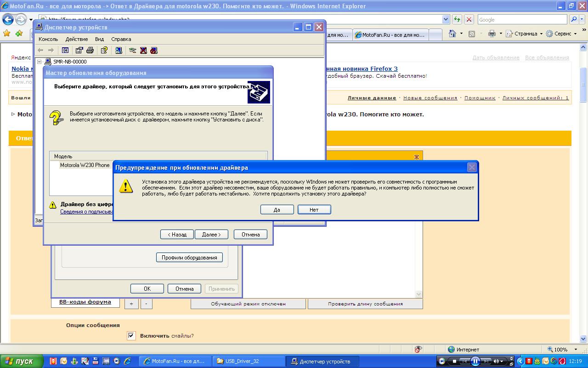Run search with magnifier icon
Image resolution: width=588 pixels, height=368 pixels.
(574, 19)
